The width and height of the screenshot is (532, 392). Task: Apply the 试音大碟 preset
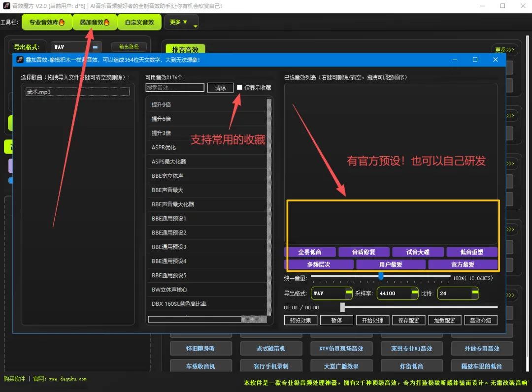click(418, 252)
